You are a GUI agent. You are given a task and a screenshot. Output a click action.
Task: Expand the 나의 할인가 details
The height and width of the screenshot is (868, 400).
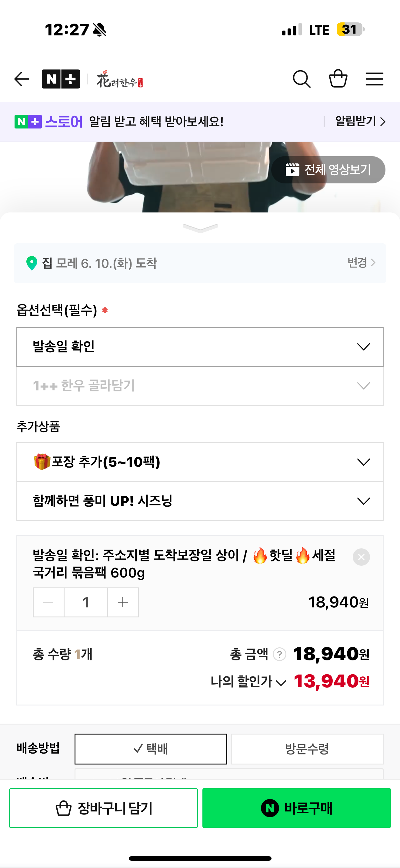[x=248, y=682]
